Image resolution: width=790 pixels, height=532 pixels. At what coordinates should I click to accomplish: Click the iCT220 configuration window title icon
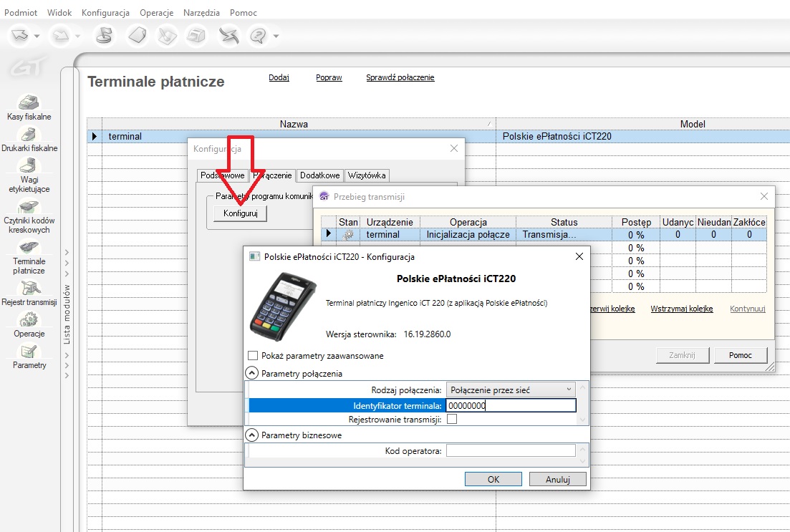click(x=255, y=256)
